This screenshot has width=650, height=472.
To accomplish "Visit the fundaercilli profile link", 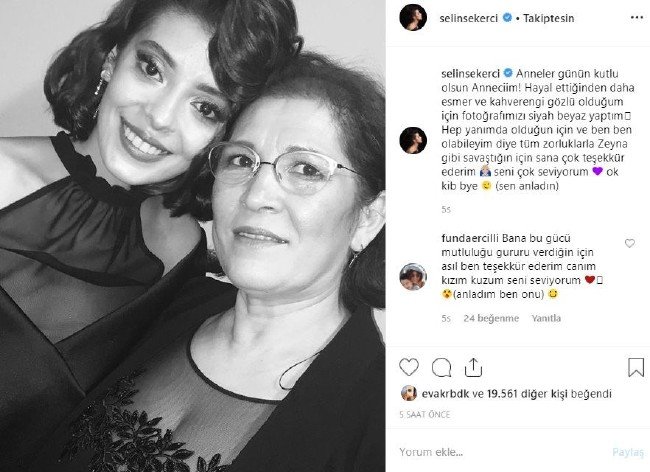I will 470,238.
